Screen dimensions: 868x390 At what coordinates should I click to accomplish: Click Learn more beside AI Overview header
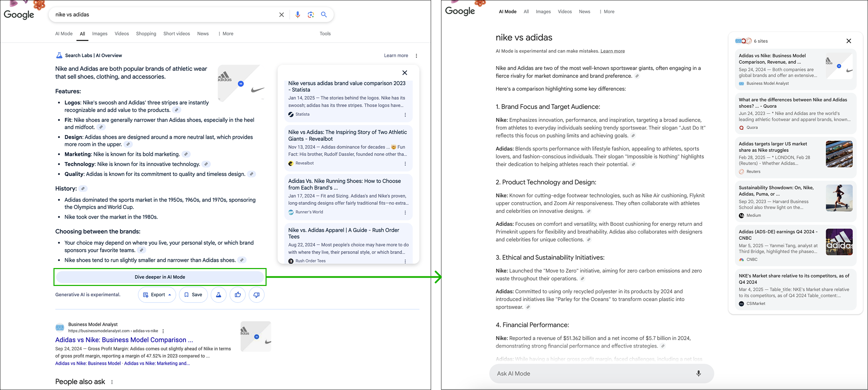pyautogui.click(x=396, y=55)
